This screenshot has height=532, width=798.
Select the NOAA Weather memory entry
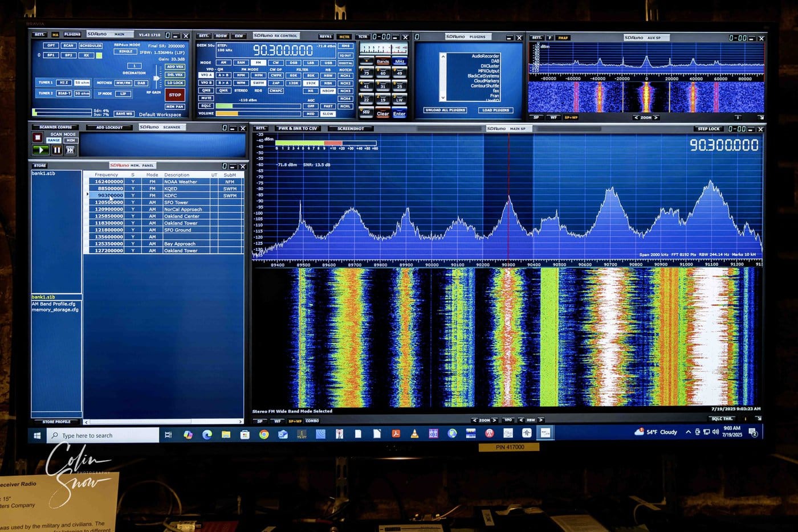(x=165, y=182)
